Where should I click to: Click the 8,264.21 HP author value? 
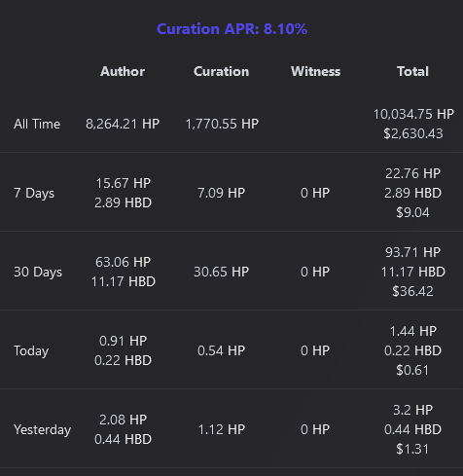pos(123,124)
